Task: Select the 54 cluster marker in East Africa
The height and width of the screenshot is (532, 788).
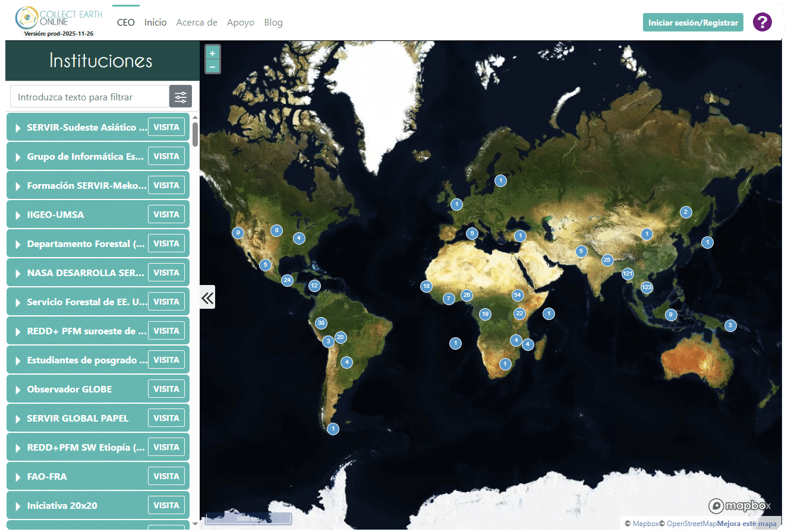Action: tap(517, 295)
